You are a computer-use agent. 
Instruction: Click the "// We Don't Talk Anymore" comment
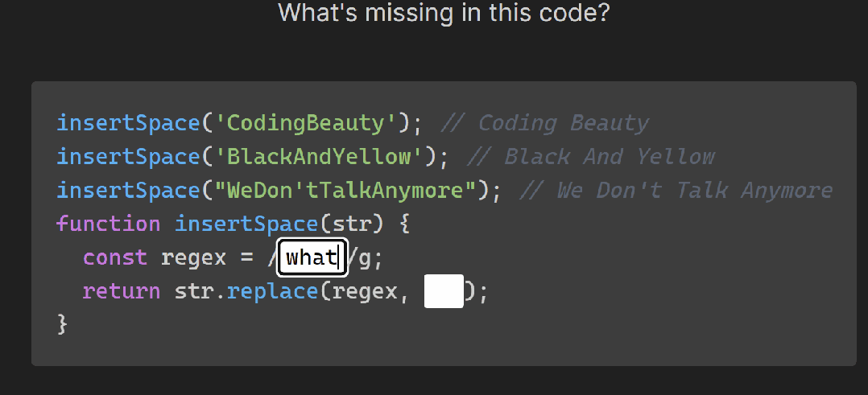676,190
